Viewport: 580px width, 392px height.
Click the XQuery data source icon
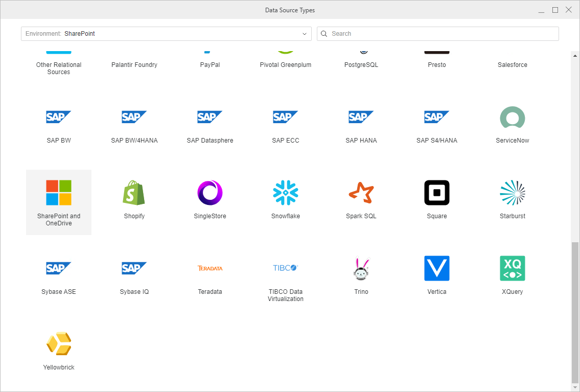513,269
